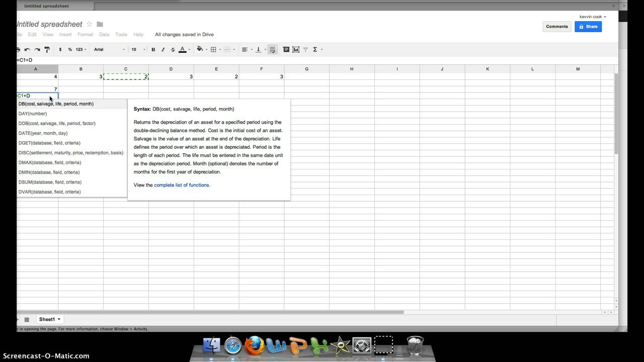
Task: Open the complete list of functions link
Action: coord(182,185)
